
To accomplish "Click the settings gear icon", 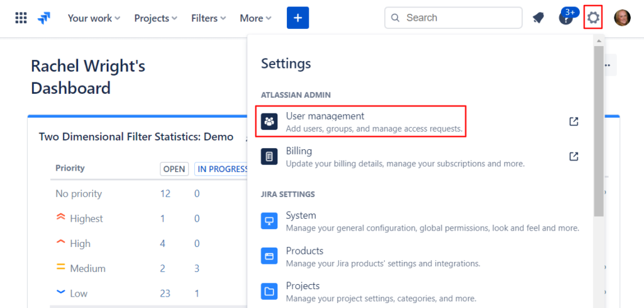I will coord(593,18).
